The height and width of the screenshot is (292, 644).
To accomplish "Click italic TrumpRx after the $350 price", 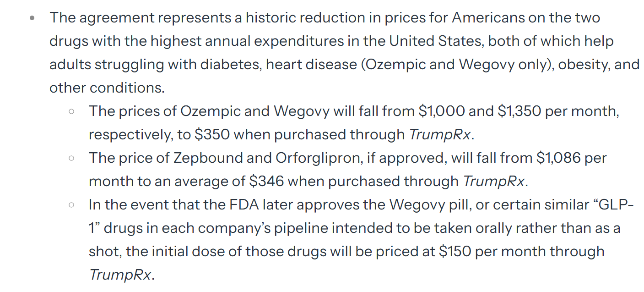I will [x=439, y=134].
